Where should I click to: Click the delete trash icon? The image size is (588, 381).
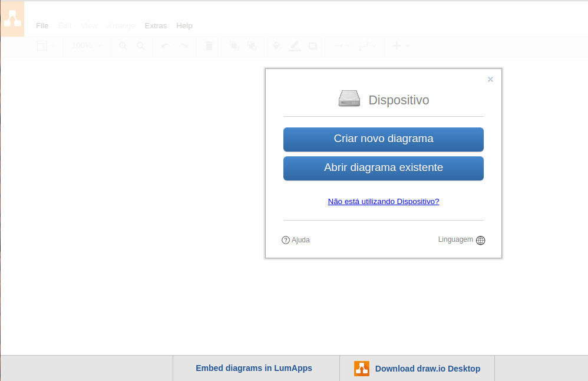209,46
